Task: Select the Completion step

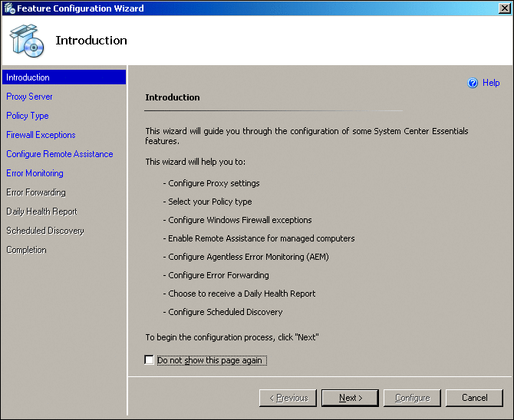Action: pyautogui.click(x=26, y=250)
